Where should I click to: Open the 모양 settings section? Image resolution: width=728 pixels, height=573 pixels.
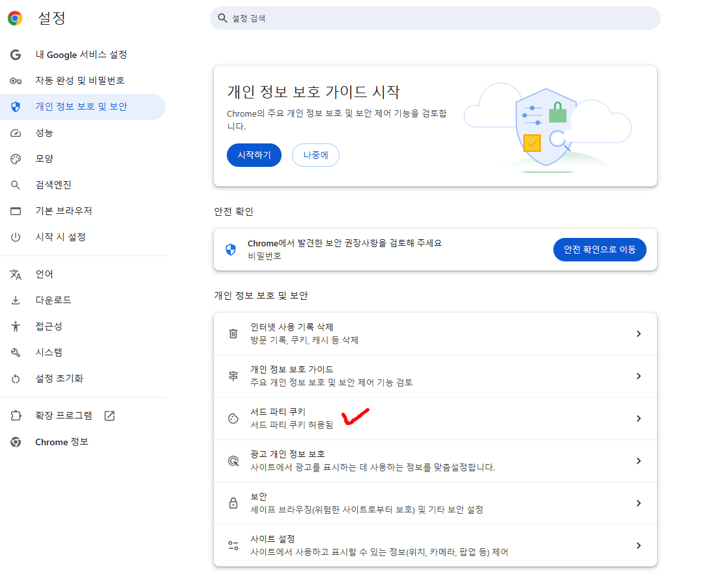[83, 159]
